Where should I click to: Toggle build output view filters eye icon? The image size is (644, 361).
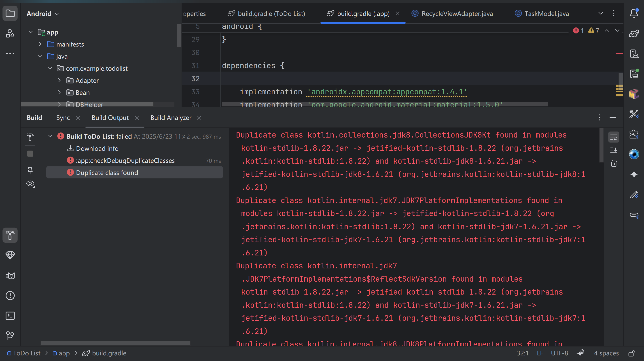pyautogui.click(x=30, y=183)
